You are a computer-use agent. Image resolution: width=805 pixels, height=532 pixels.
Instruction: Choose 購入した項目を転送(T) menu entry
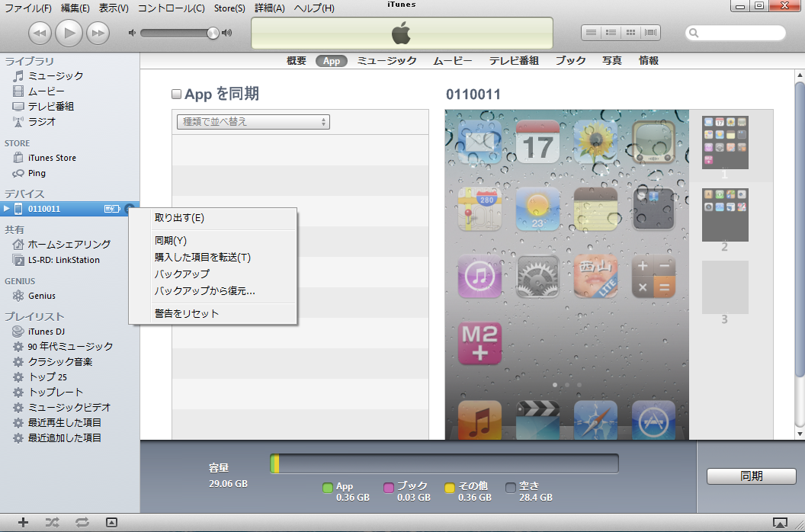coord(213,258)
